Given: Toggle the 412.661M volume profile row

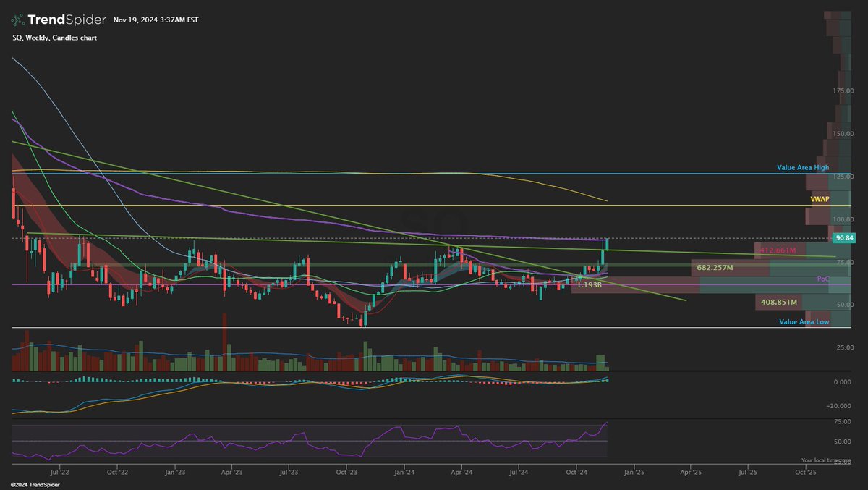Looking at the screenshot, I should tap(778, 250).
